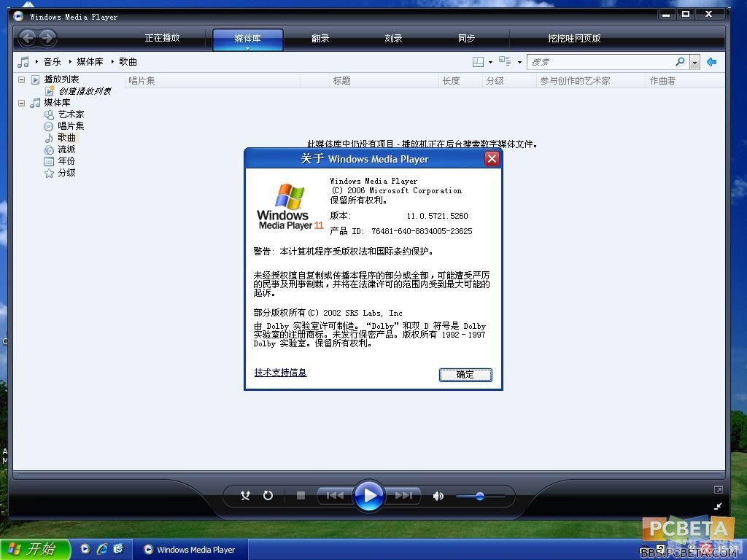Toggle shuffle playback

pos(245,495)
